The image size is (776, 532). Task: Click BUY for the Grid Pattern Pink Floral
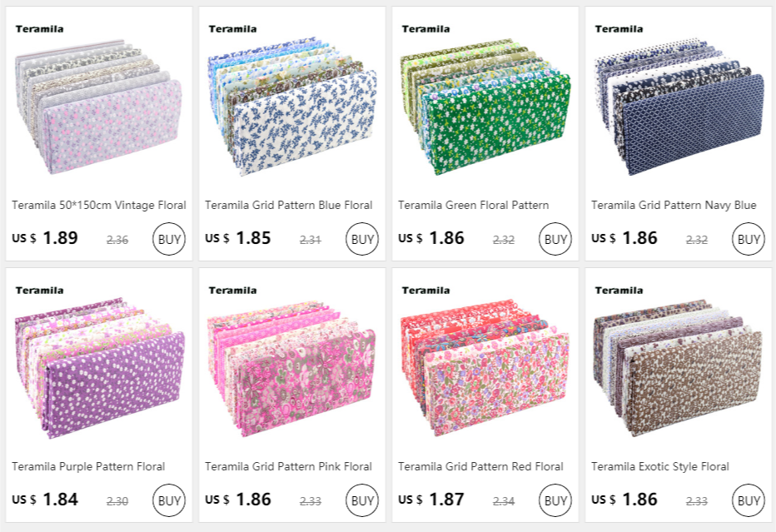(x=361, y=500)
